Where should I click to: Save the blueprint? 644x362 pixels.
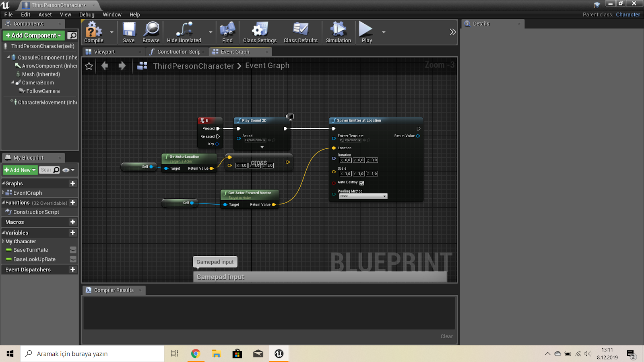[129, 32]
